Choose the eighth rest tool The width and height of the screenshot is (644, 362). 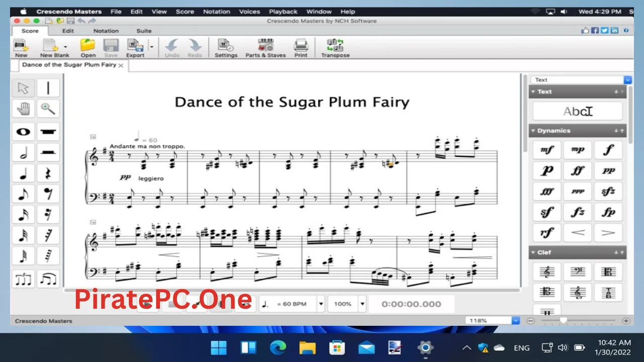click(48, 194)
